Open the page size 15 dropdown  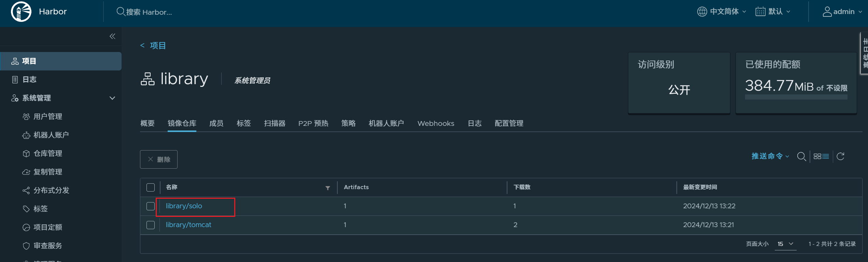coord(785,244)
